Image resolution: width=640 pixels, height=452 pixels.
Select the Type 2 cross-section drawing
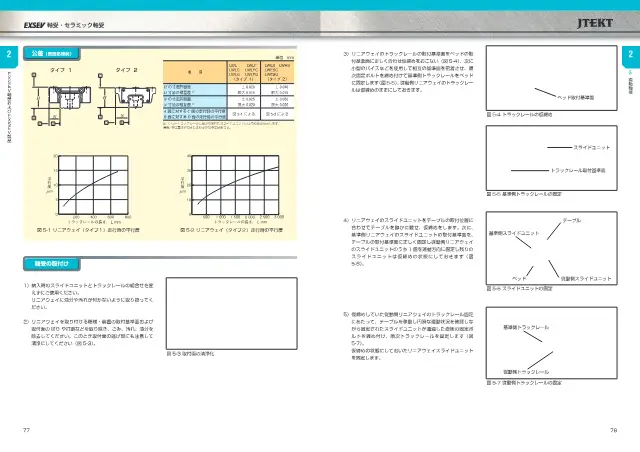pyautogui.click(x=127, y=100)
